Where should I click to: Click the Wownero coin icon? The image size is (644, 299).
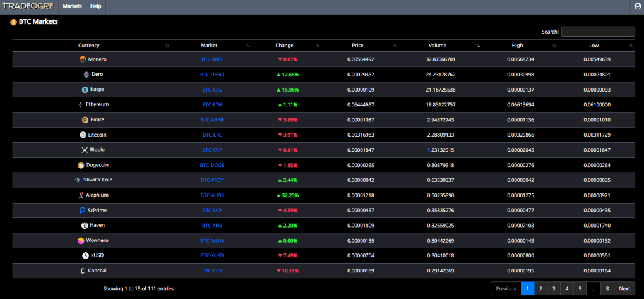point(81,241)
